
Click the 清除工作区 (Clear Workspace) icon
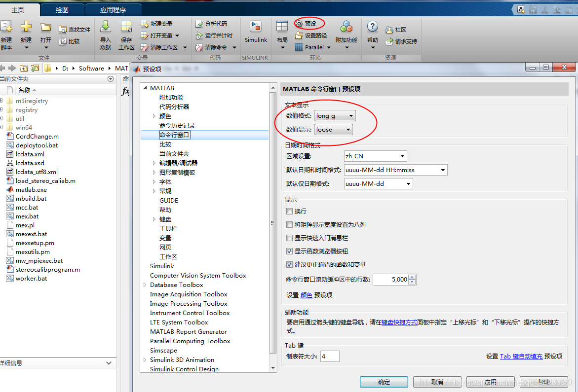click(144, 47)
